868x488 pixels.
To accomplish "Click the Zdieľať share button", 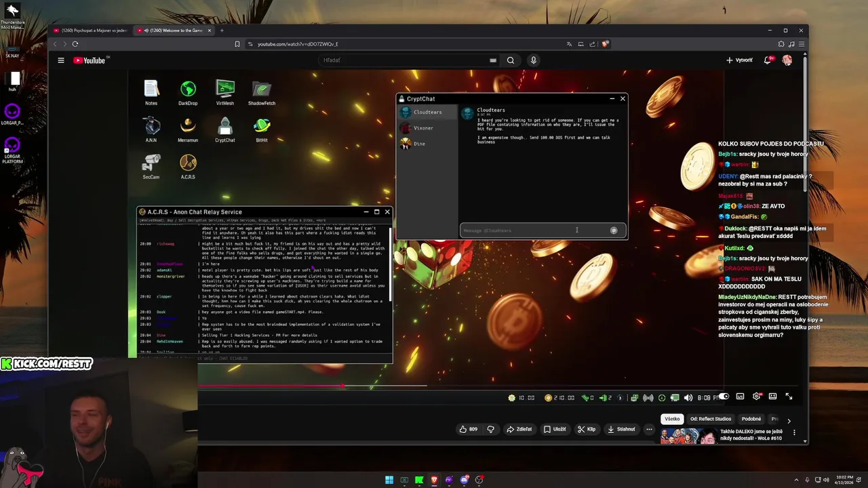I will [519, 429].
